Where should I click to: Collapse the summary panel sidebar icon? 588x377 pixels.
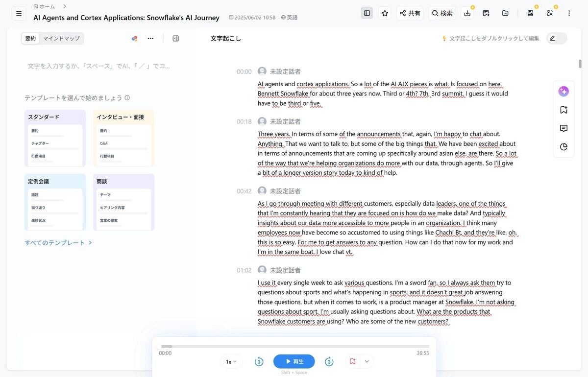click(176, 38)
